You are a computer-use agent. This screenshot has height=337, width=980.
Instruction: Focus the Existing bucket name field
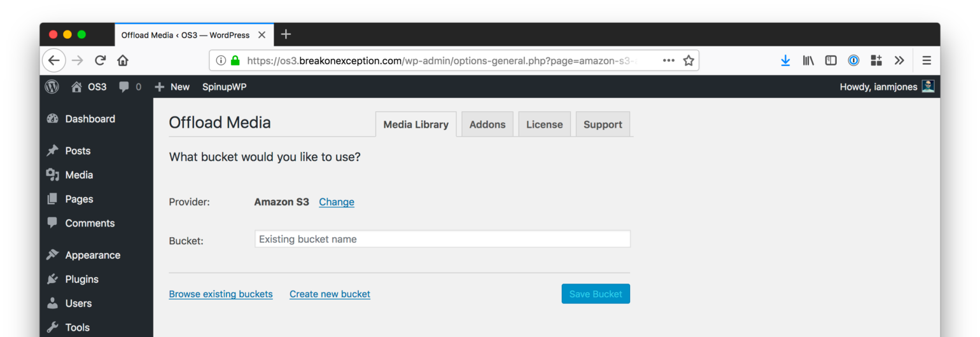pos(442,239)
